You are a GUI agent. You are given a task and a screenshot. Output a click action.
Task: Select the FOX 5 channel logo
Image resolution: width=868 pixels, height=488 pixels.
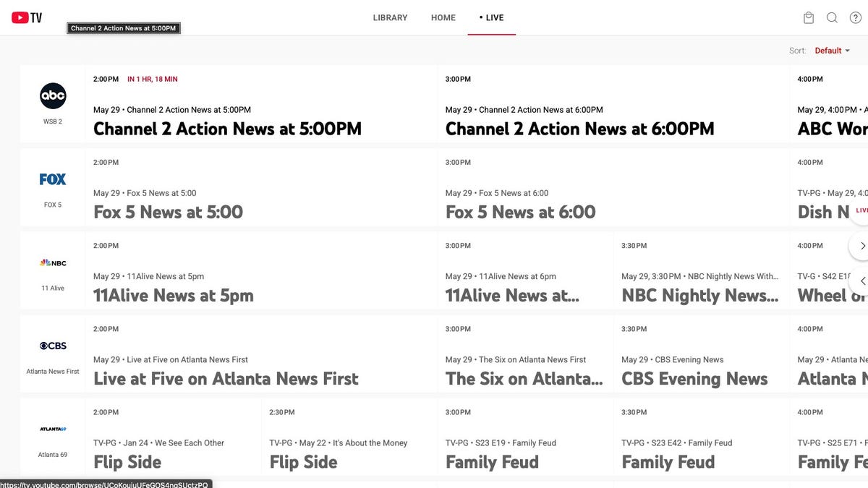53,179
